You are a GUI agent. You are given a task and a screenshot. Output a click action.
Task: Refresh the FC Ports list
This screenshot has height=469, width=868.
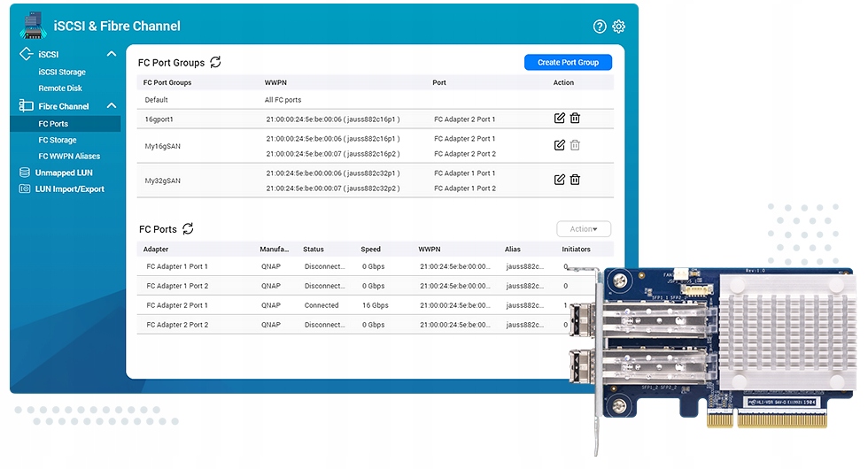pyautogui.click(x=188, y=228)
